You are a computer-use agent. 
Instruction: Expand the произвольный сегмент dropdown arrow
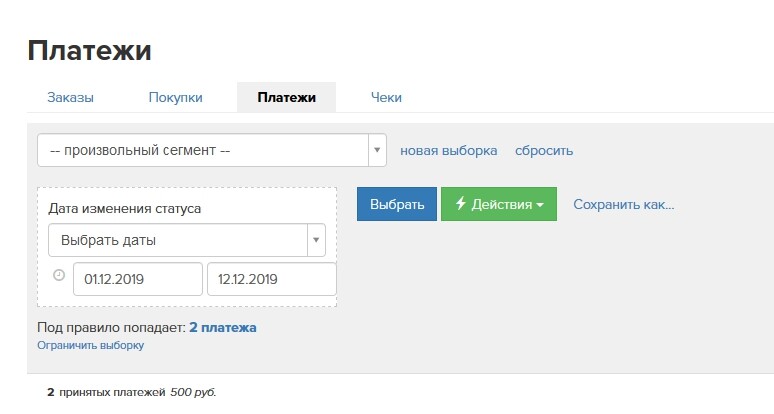coord(377,150)
